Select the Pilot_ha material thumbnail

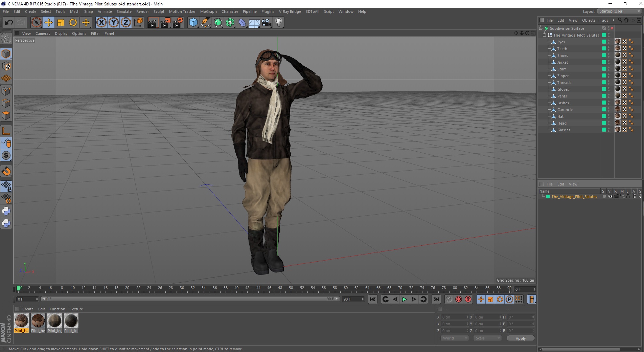click(21, 323)
